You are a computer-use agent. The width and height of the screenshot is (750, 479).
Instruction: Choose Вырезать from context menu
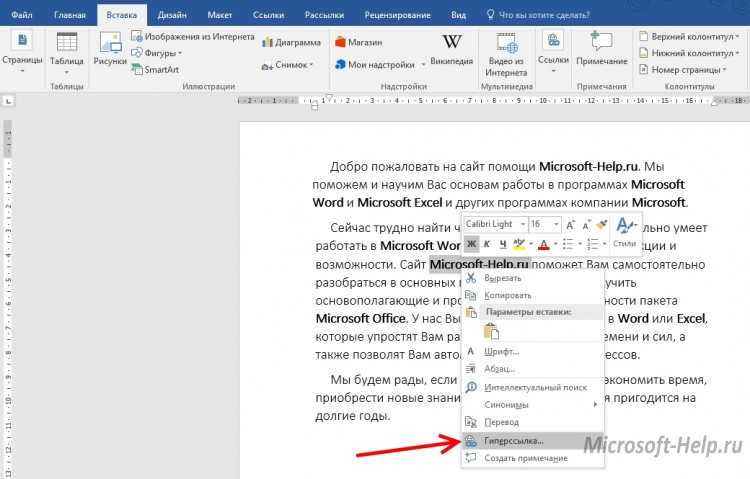tap(533, 278)
